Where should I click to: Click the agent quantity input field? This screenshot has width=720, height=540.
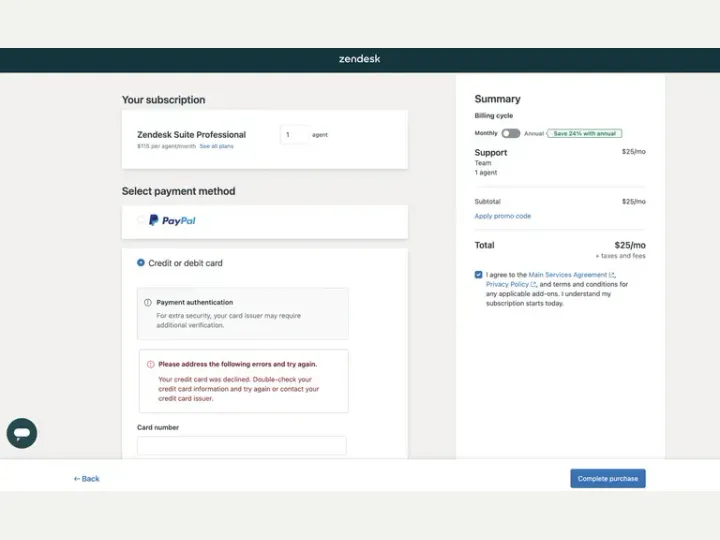pos(294,135)
